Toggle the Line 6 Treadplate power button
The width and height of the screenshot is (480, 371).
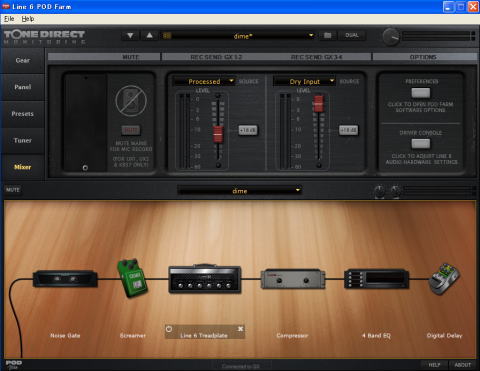coord(169,329)
